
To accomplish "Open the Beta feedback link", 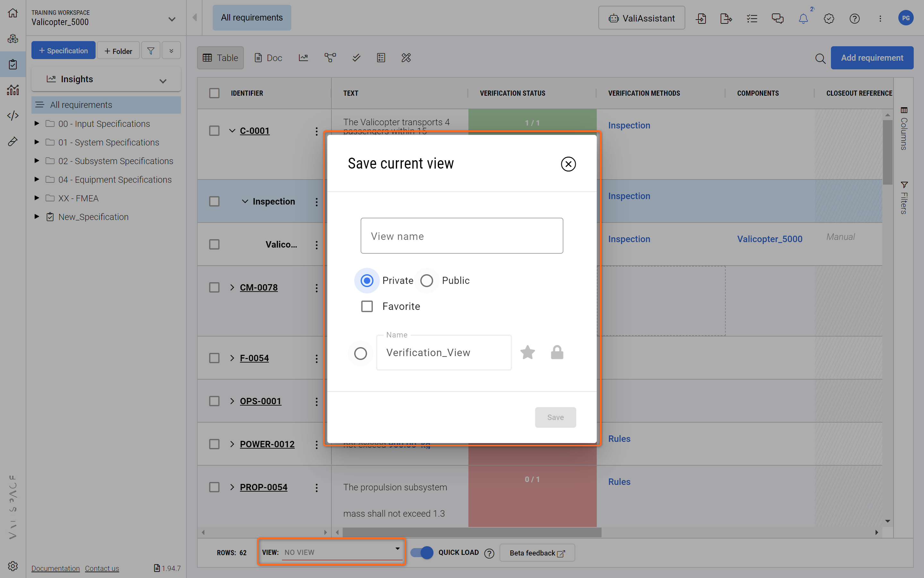I will click(537, 553).
